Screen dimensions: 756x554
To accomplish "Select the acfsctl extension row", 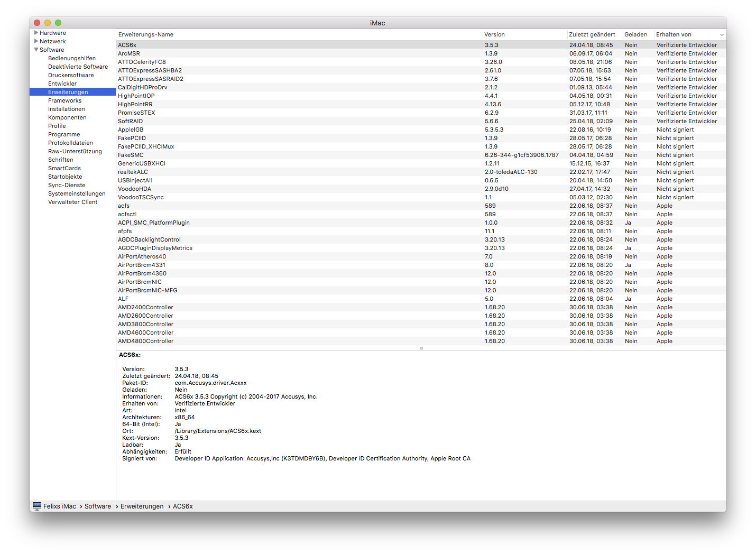I will [421, 214].
